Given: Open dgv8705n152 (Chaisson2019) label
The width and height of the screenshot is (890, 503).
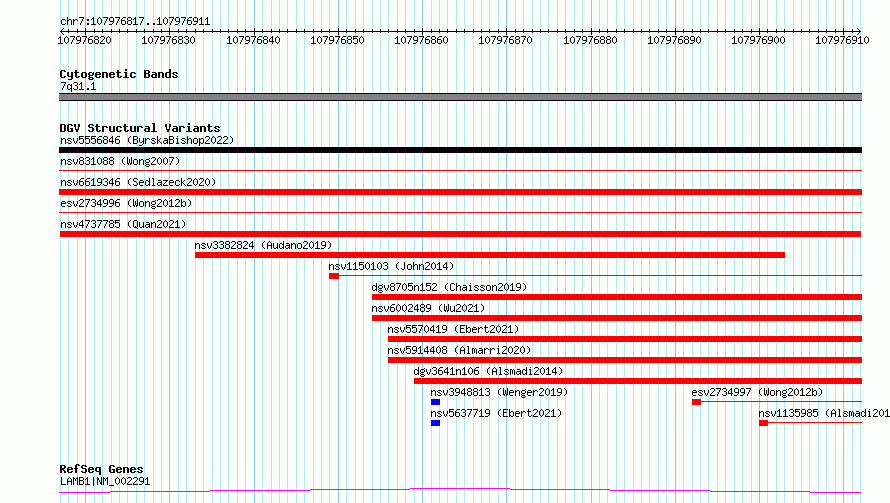Looking at the screenshot, I should pos(449,287).
